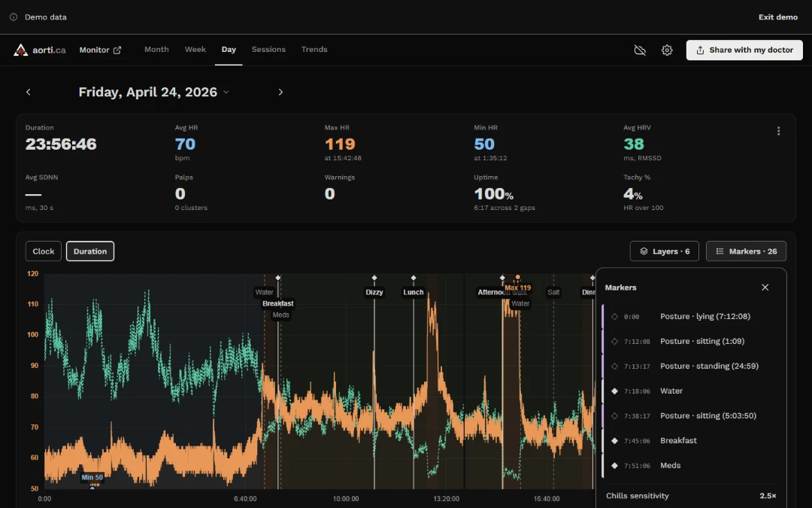Click the Dizzy marker on the chart

coord(374,292)
